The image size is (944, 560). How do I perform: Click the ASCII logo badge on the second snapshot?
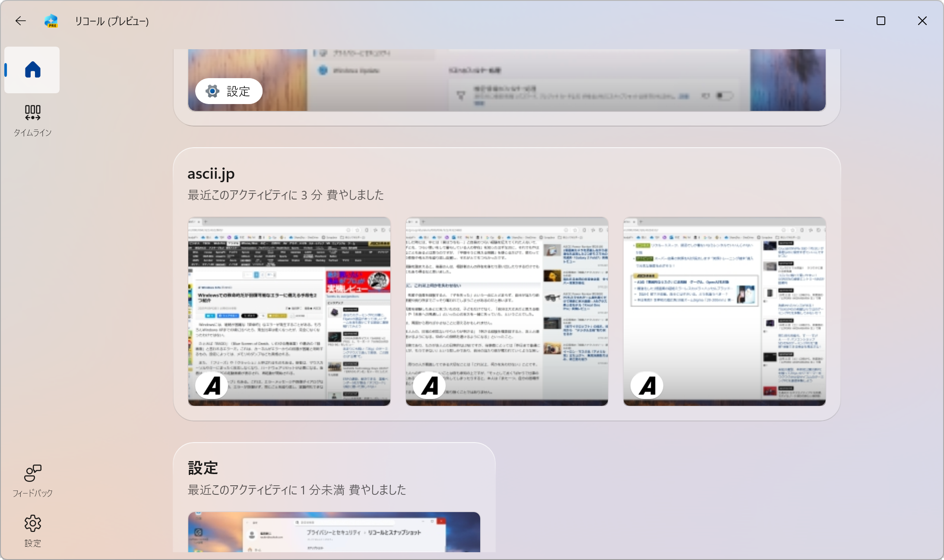coord(429,386)
